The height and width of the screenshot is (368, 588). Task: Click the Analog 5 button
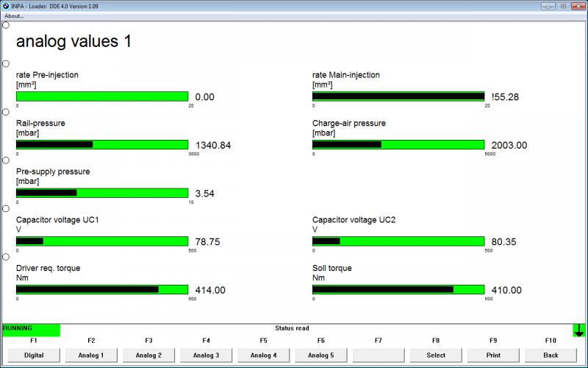pos(320,355)
